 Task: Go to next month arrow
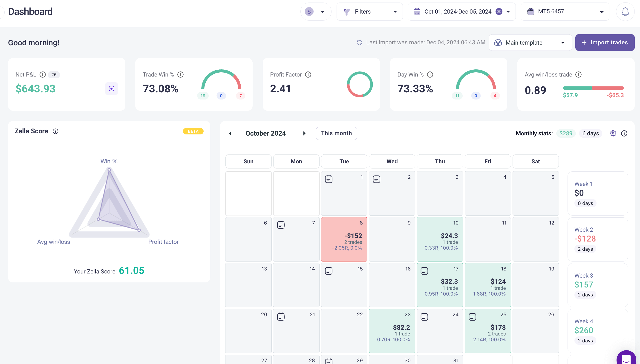tap(304, 133)
